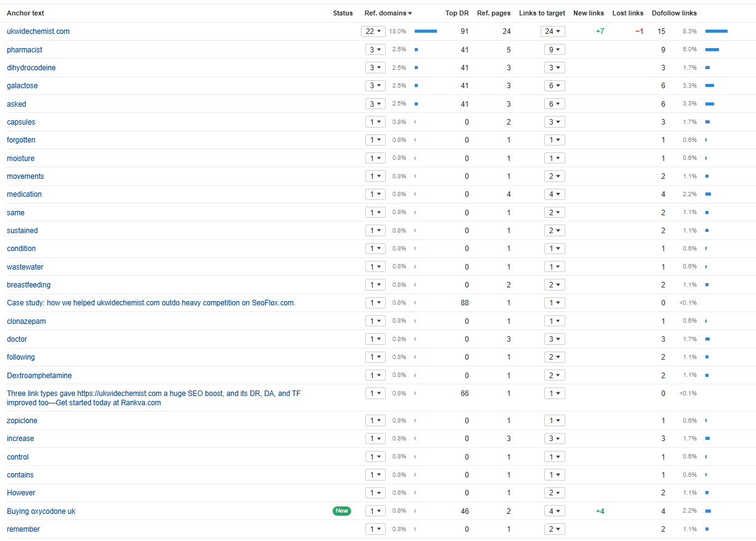Image resolution: width=756 pixels, height=541 pixels.
Task: Click the New badge beside Buying oxycodone uk
Action: point(342,511)
